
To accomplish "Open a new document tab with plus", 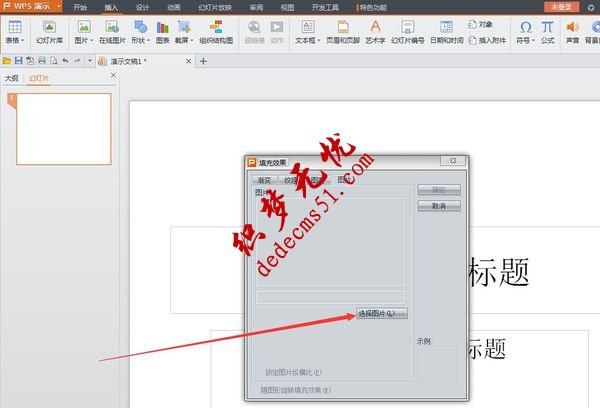I will [203, 61].
